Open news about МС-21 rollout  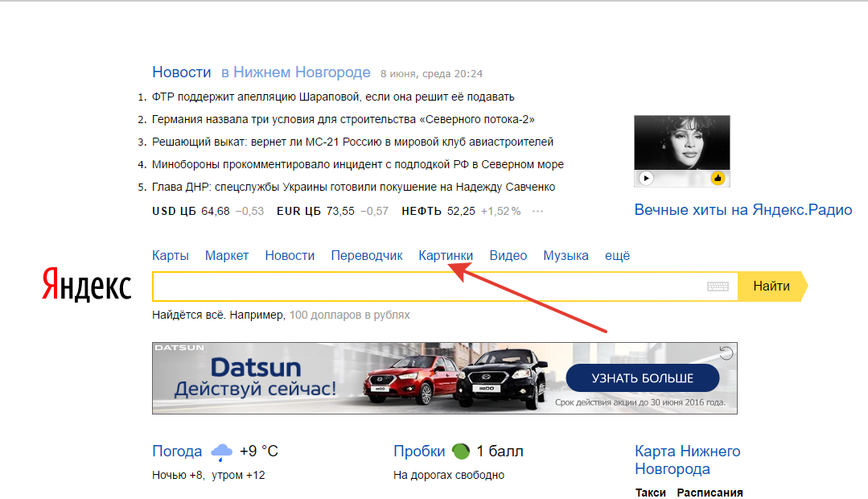(x=352, y=142)
